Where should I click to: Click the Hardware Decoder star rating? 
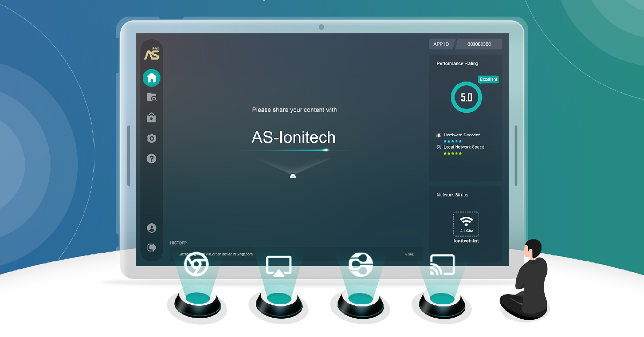(452, 141)
